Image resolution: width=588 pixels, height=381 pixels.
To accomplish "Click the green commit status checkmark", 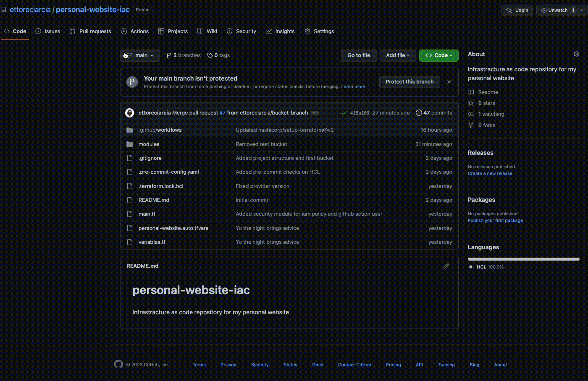I will click(344, 113).
